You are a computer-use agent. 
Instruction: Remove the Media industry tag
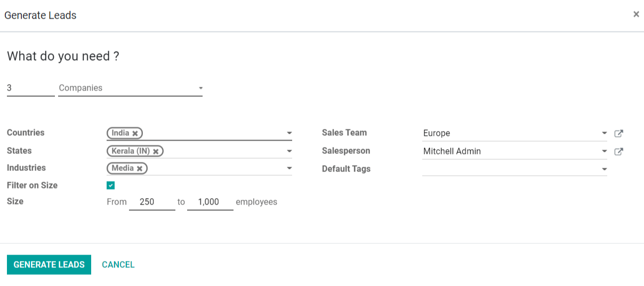140,168
